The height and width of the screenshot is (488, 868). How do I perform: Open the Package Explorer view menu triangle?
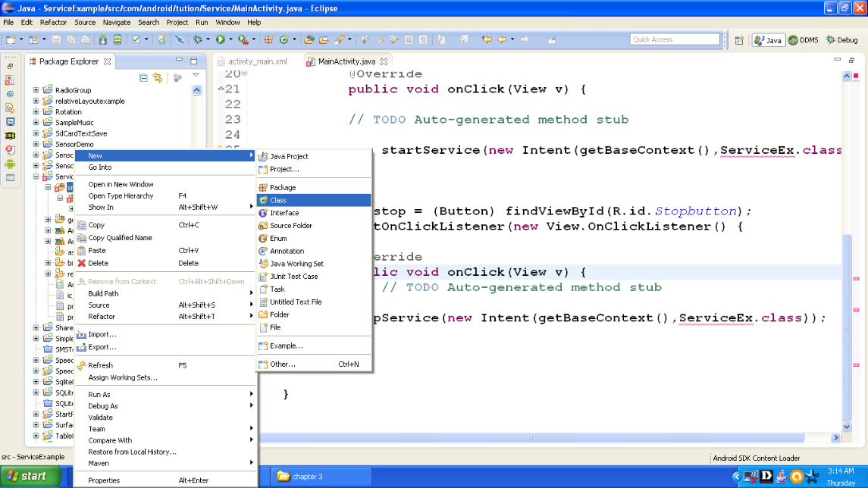point(195,77)
